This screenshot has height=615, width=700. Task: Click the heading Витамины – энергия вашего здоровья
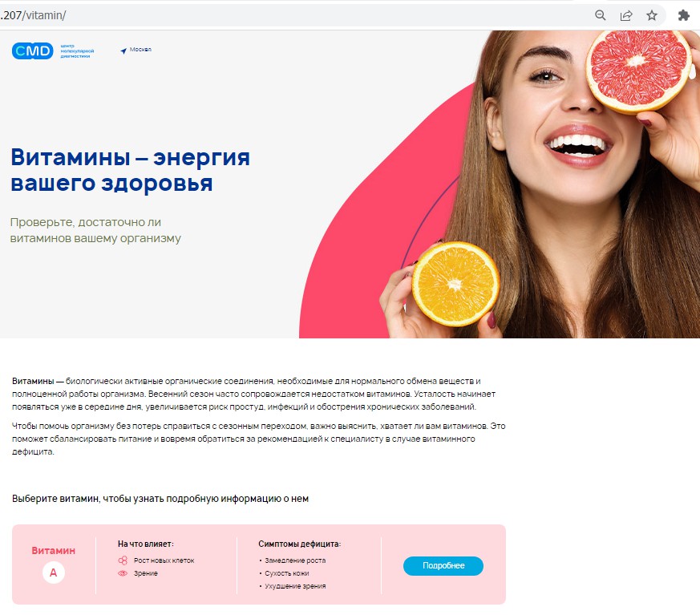130,170
